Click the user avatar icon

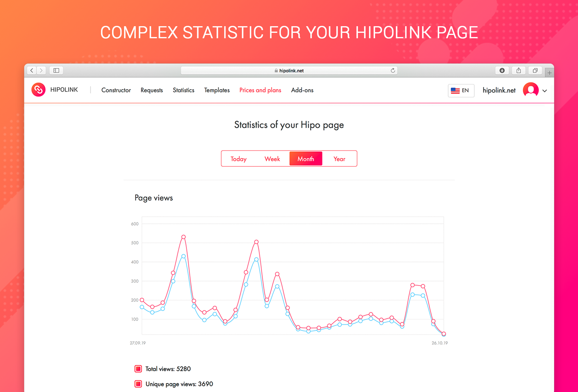coord(530,90)
